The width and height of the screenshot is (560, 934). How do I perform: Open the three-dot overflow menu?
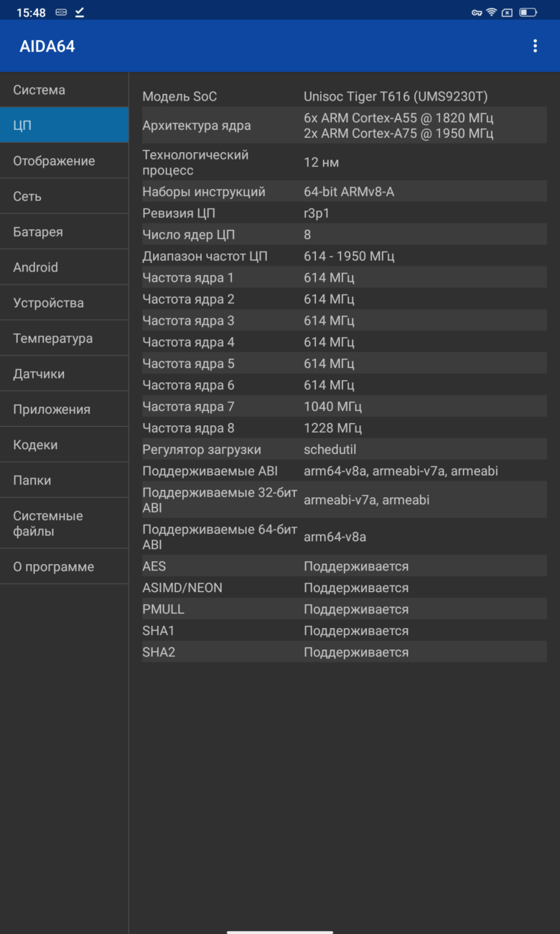(x=535, y=46)
